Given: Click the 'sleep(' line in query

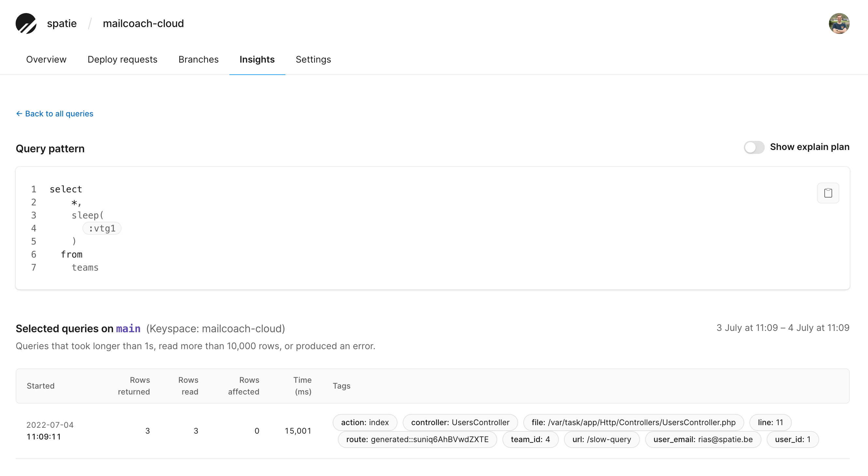Looking at the screenshot, I should pyautogui.click(x=88, y=215).
